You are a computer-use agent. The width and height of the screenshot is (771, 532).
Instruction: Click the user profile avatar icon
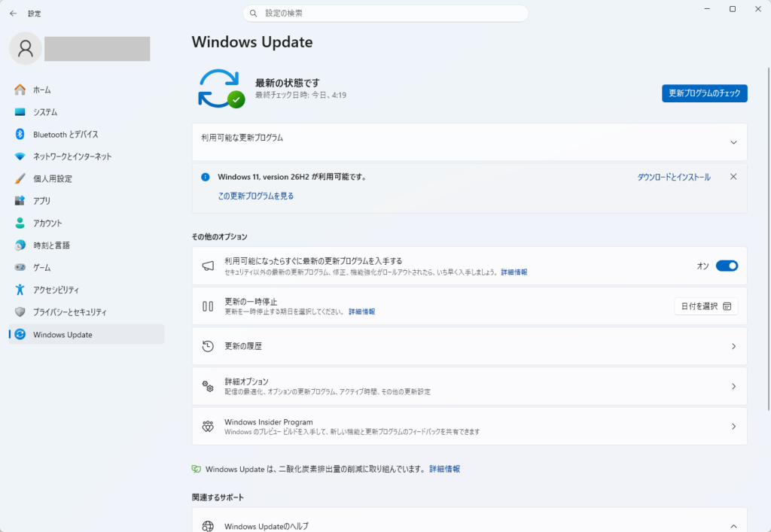click(x=25, y=49)
